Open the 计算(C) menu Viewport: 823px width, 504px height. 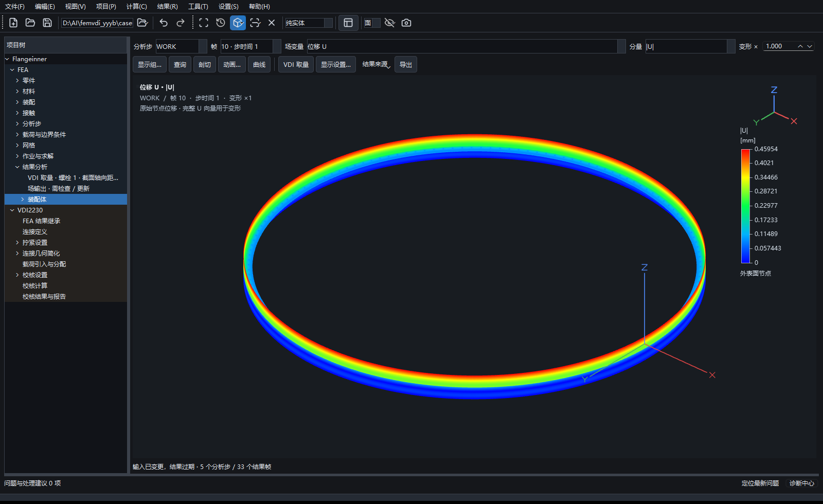point(136,7)
